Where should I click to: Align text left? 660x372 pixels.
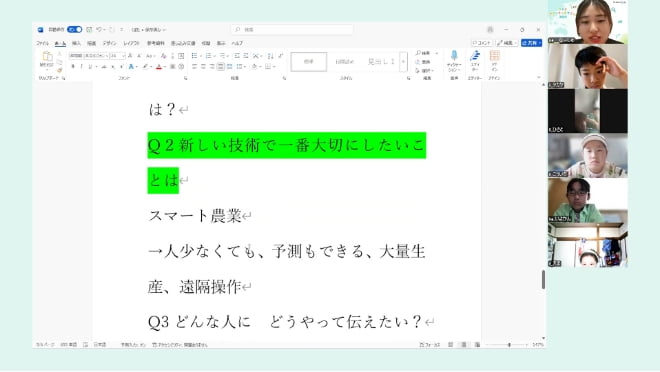194,66
